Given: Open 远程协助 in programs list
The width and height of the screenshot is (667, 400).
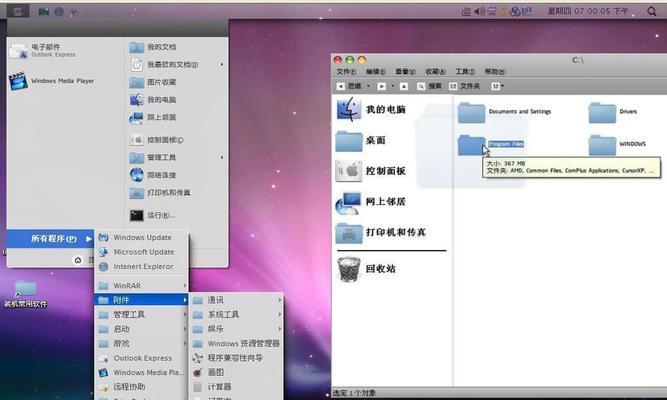Looking at the screenshot, I should (x=141, y=387).
